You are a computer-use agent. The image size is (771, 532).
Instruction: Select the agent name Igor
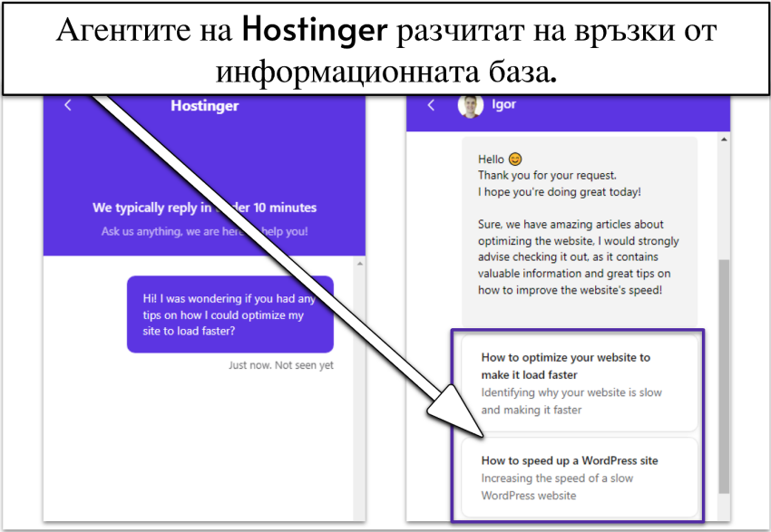(504, 105)
